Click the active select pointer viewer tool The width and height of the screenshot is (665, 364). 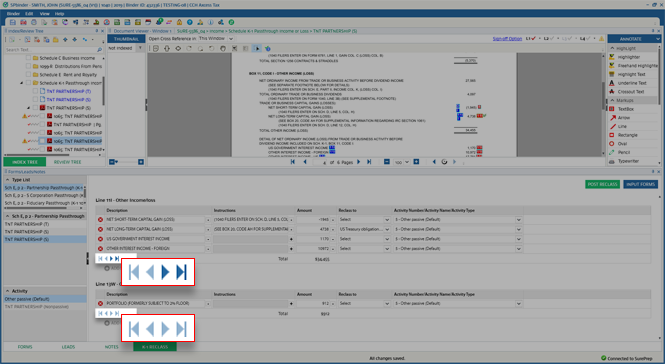click(x=257, y=48)
